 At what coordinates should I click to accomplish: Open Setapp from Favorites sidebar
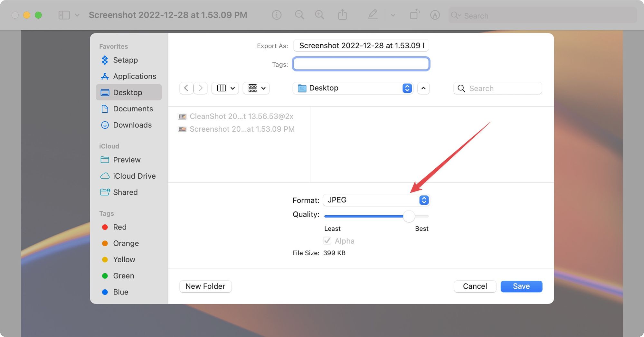(125, 60)
